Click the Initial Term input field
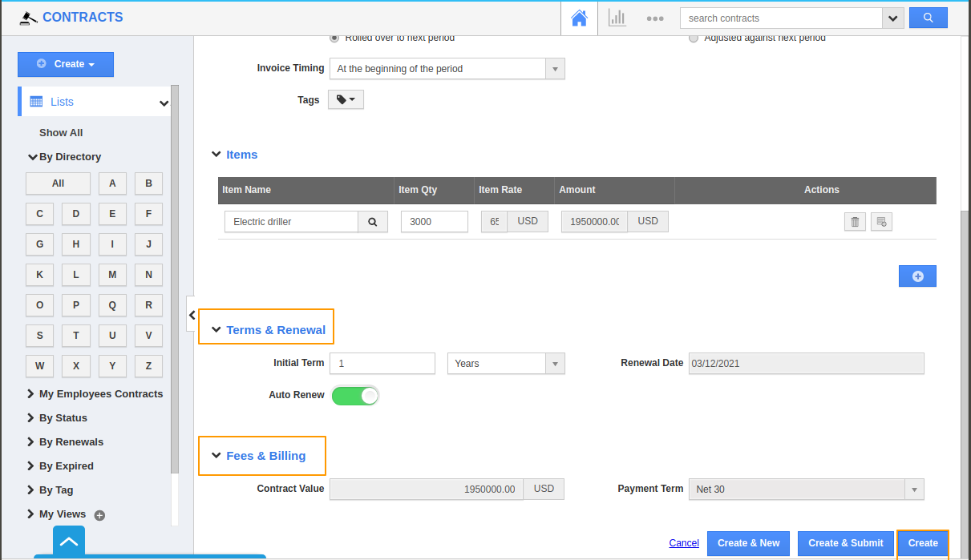This screenshot has height=560, width=971. [382, 364]
